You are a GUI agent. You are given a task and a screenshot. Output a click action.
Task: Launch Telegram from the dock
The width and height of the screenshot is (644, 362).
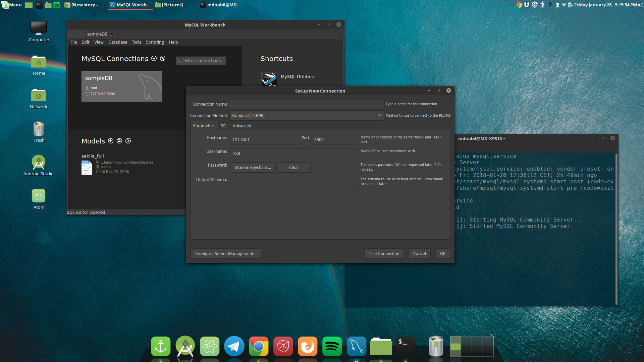234,346
